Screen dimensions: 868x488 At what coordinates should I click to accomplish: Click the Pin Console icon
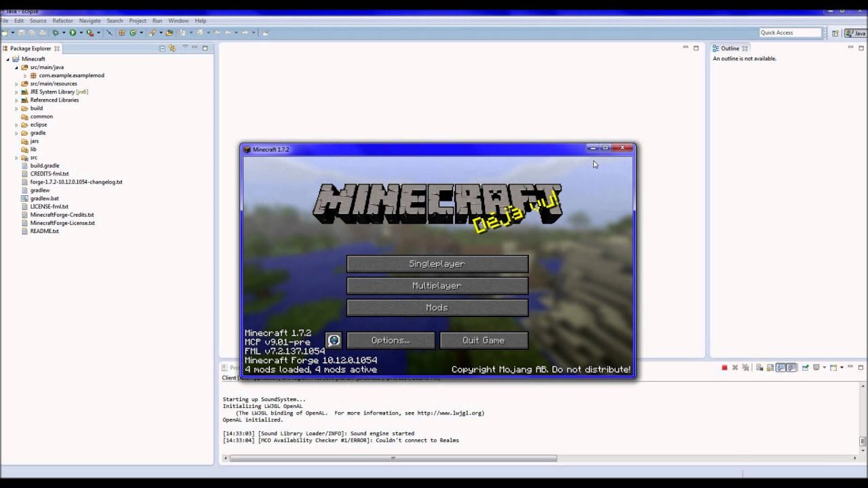click(806, 367)
